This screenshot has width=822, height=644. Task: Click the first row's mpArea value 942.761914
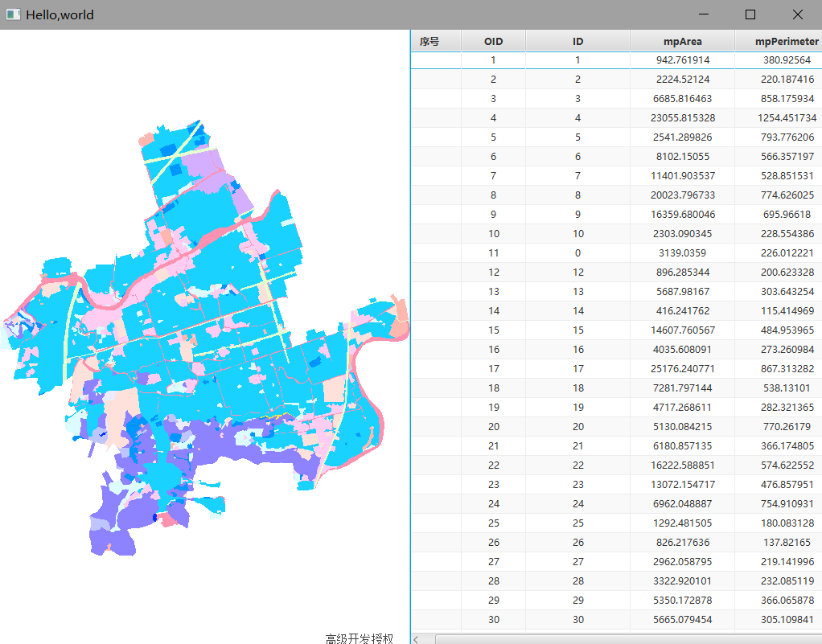[682, 60]
